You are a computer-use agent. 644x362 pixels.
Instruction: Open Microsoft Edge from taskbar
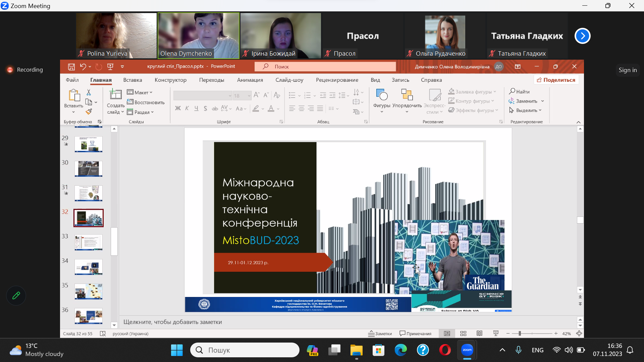pyautogui.click(x=400, y=350)
